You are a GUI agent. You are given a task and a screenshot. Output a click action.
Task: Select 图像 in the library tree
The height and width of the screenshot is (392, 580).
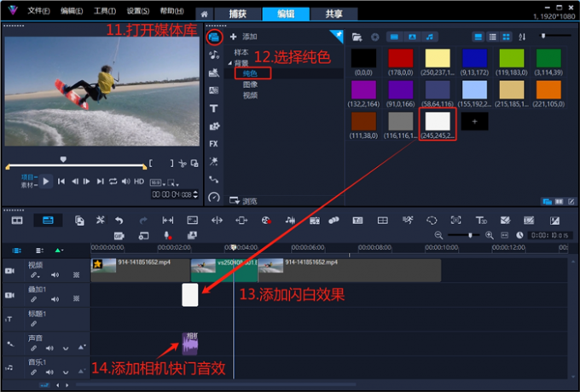point(250,84)
